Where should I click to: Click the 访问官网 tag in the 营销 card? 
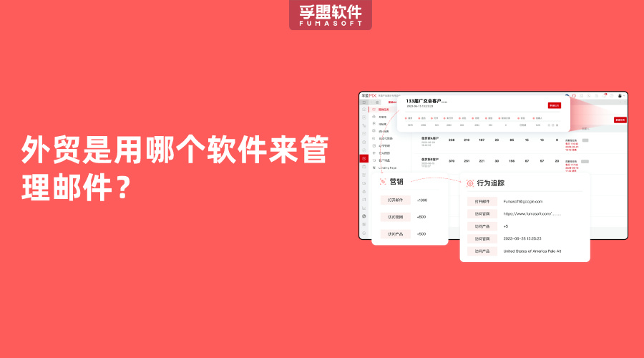coord(396,217)
